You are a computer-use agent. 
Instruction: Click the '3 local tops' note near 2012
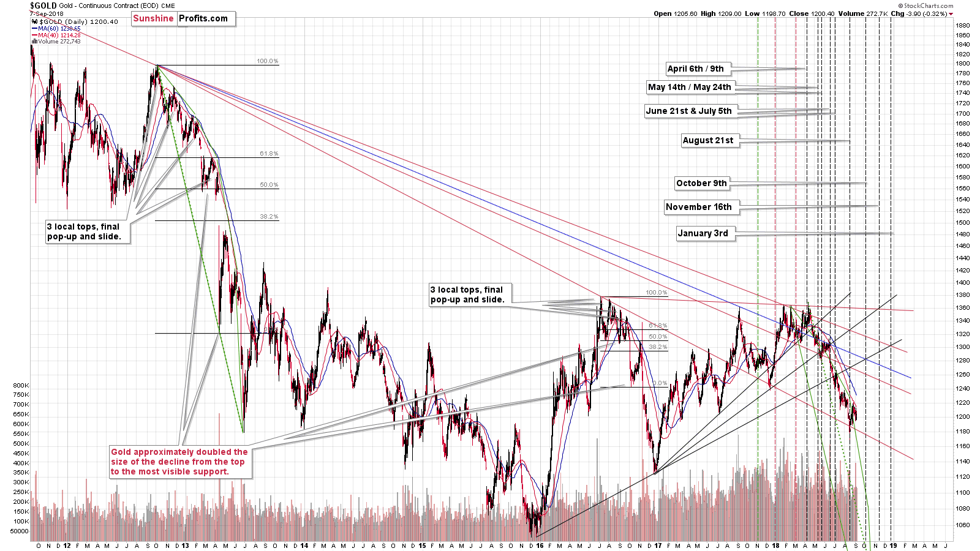point(87,231)
